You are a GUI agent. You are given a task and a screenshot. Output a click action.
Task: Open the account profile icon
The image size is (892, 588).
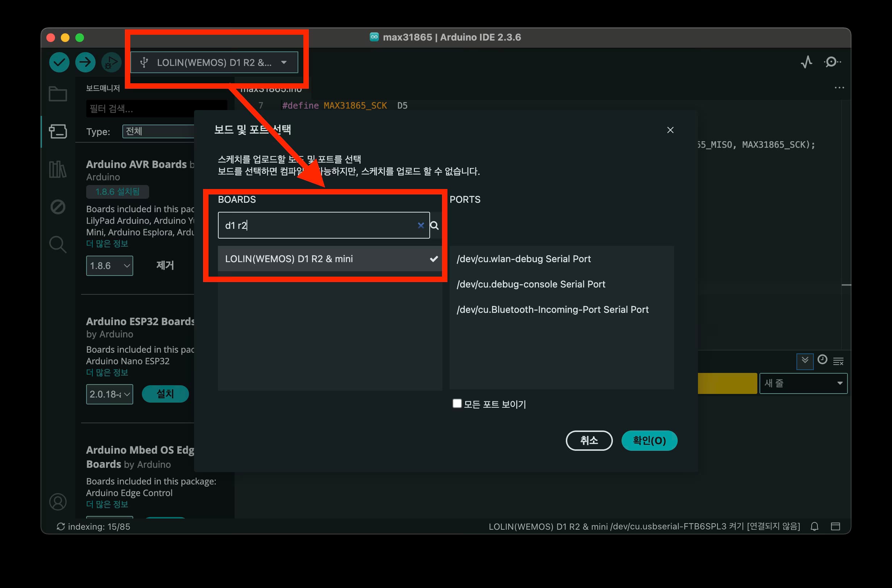(x=58, y=502)
